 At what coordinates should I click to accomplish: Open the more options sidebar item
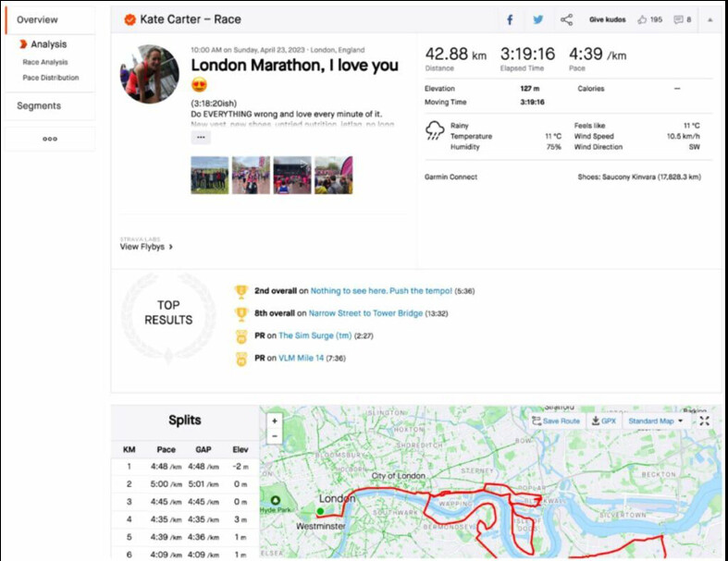pyautogui.click(x=50, y=139)
